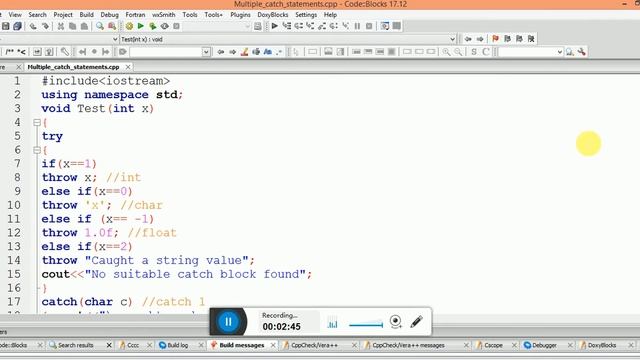Click the Highlight marker pen icon
Viewport: 640px width, 360px height.
coord(244,52)
